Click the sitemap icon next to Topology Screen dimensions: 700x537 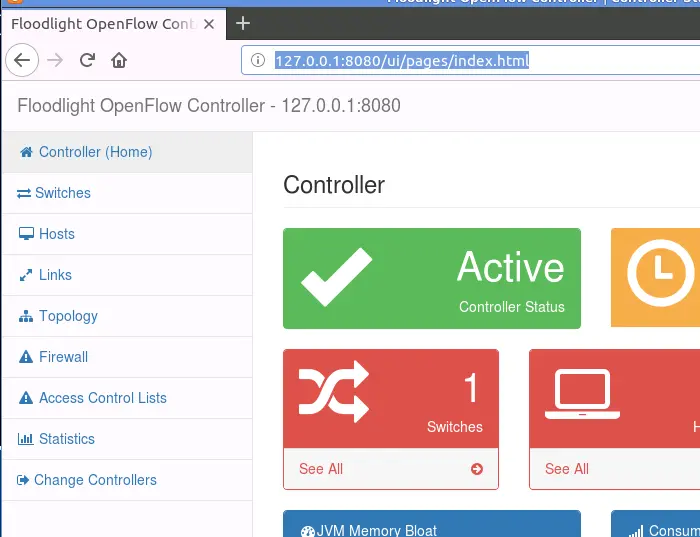pyautogui.click(x=26, y=316)
